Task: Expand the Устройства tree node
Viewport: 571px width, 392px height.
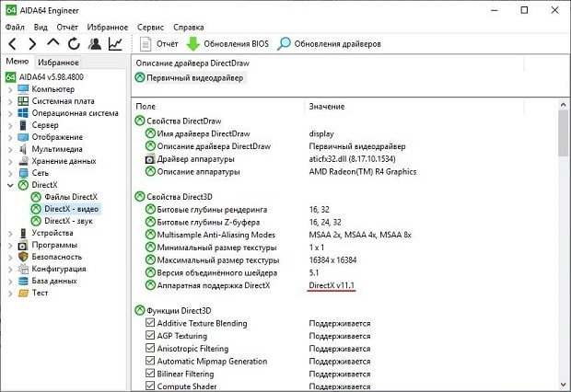Action: tap(10, 234)
